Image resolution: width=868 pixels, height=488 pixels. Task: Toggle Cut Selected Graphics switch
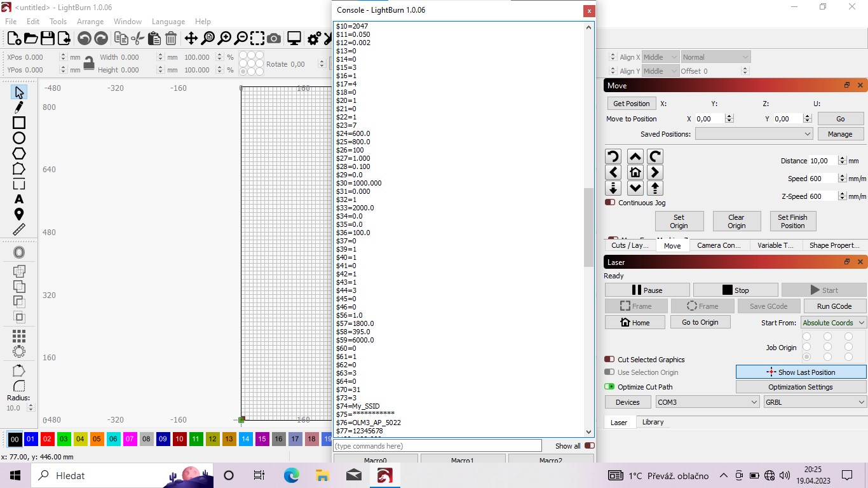click(609, 360)
